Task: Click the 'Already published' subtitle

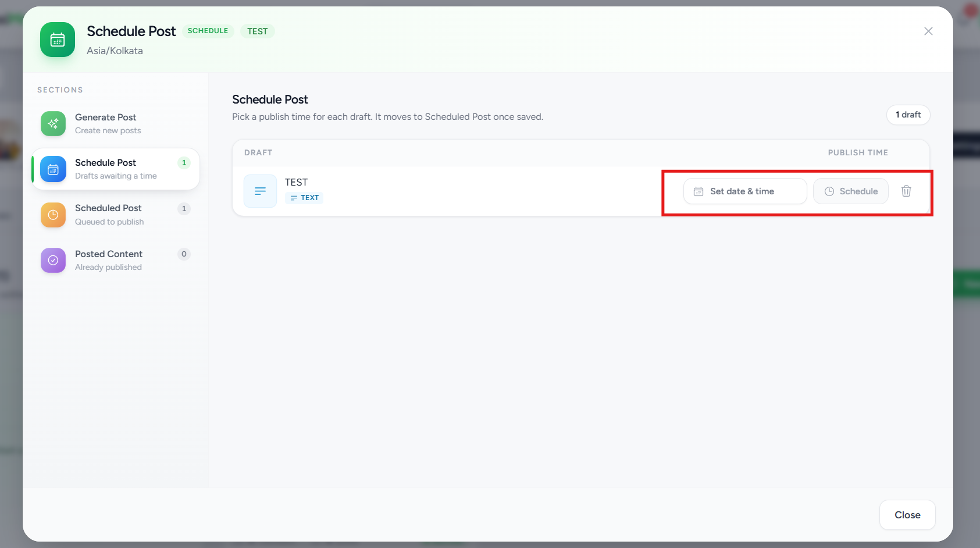Action: (x=108, y=267)
